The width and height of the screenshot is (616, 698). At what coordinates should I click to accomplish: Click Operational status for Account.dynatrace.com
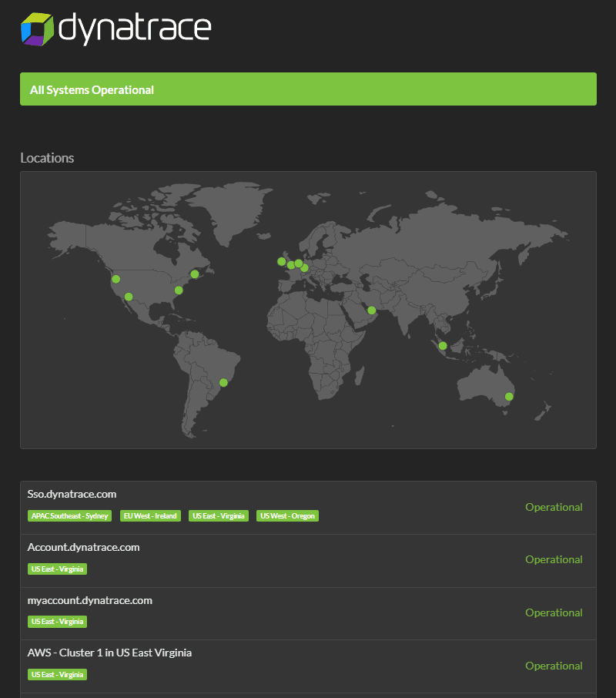pos(554,559)
